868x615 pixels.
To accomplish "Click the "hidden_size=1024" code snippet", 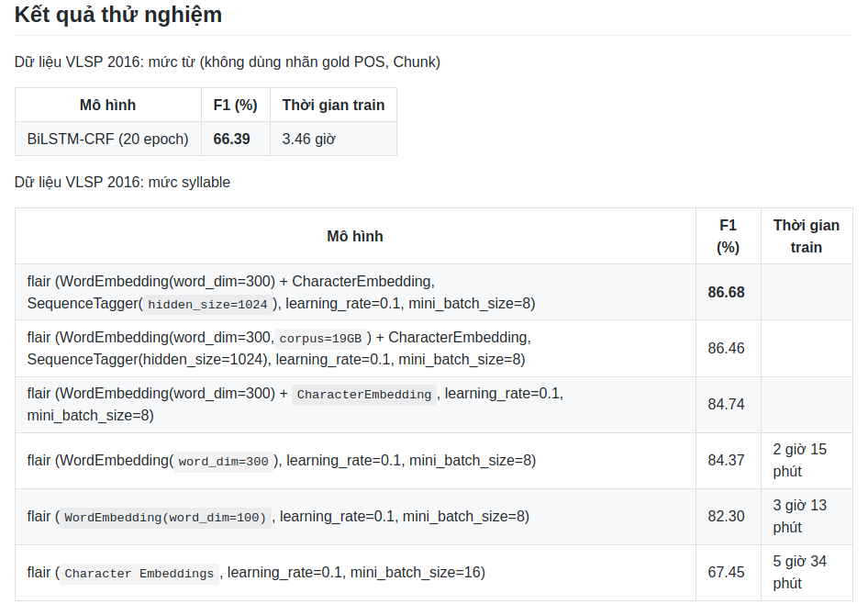I will 207,305.
